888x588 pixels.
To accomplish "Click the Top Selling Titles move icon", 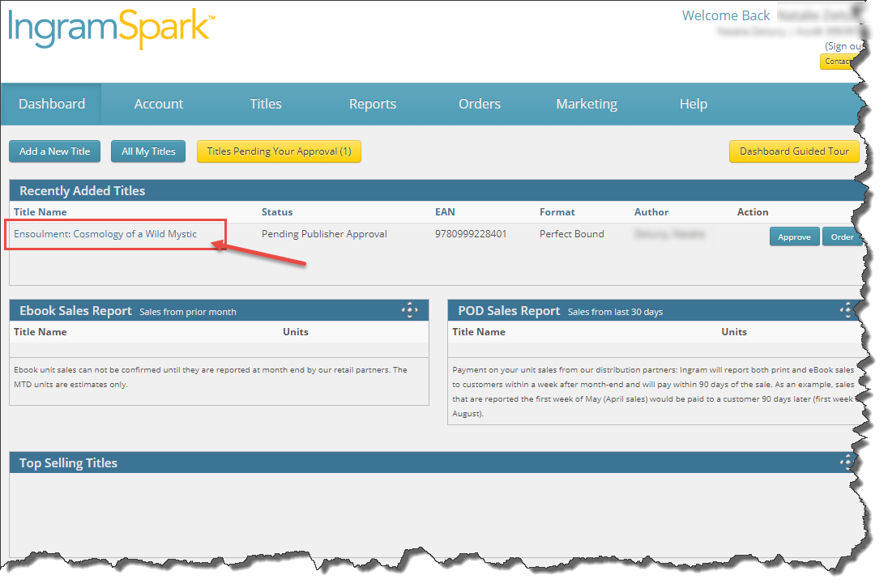I will point(846,462).
